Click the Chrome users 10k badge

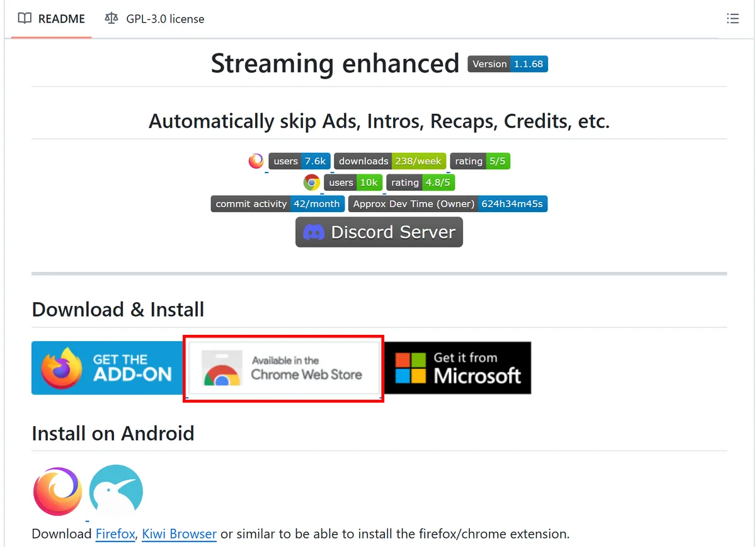(353, 183)
